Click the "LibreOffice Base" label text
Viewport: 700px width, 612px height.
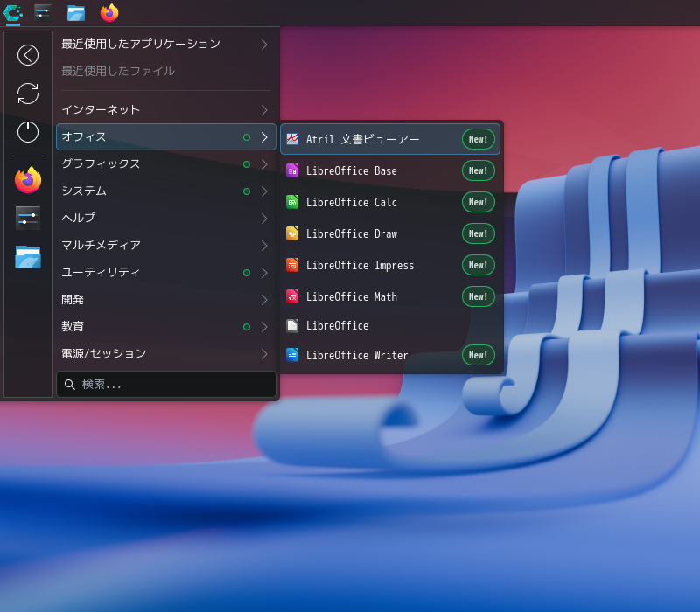click(x=352, y=170)
